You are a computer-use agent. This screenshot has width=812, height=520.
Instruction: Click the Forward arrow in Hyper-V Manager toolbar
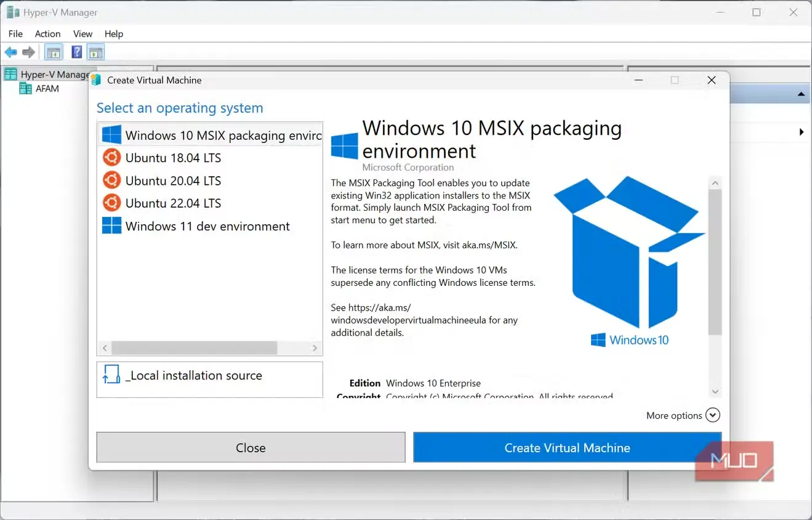(x=28, y=52)
